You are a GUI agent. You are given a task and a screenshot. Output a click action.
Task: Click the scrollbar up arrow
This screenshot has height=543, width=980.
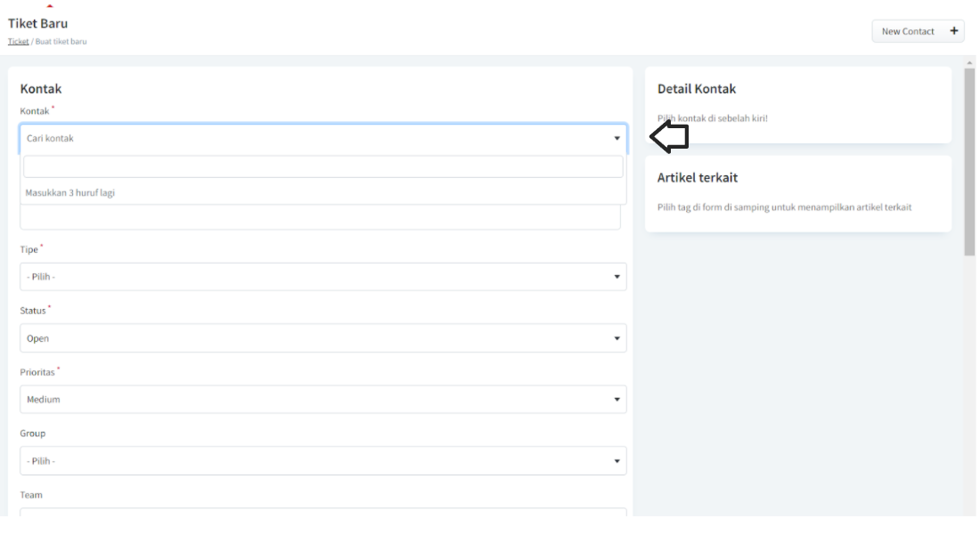[x=969, y=63]
